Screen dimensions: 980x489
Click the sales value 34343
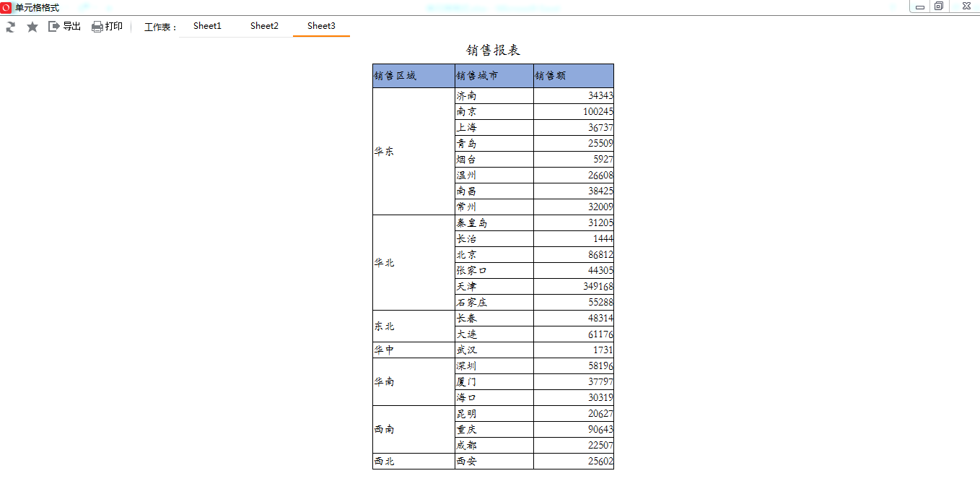(600, 96)
